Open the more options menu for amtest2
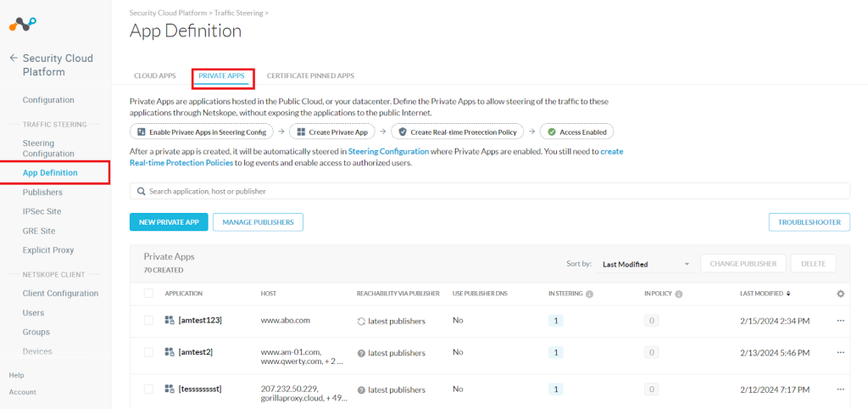This screenshot has height=409, width=868. point(840,352)
